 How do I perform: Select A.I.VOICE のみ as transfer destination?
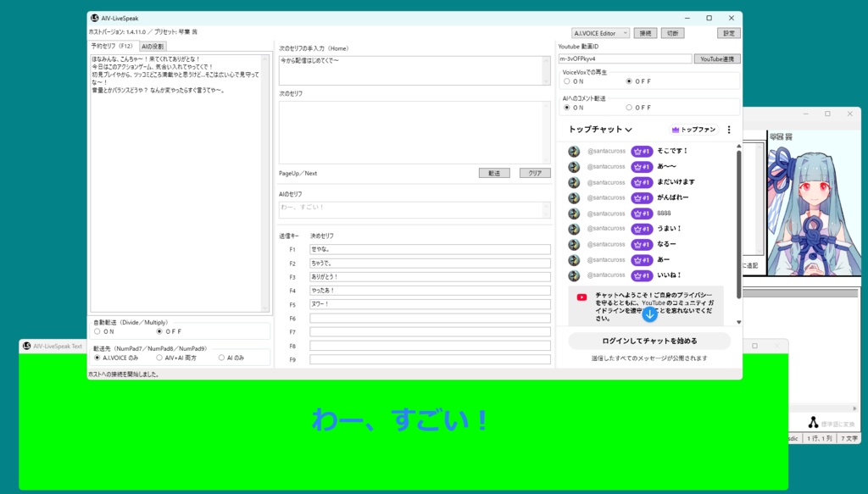[x=97, y=358]
